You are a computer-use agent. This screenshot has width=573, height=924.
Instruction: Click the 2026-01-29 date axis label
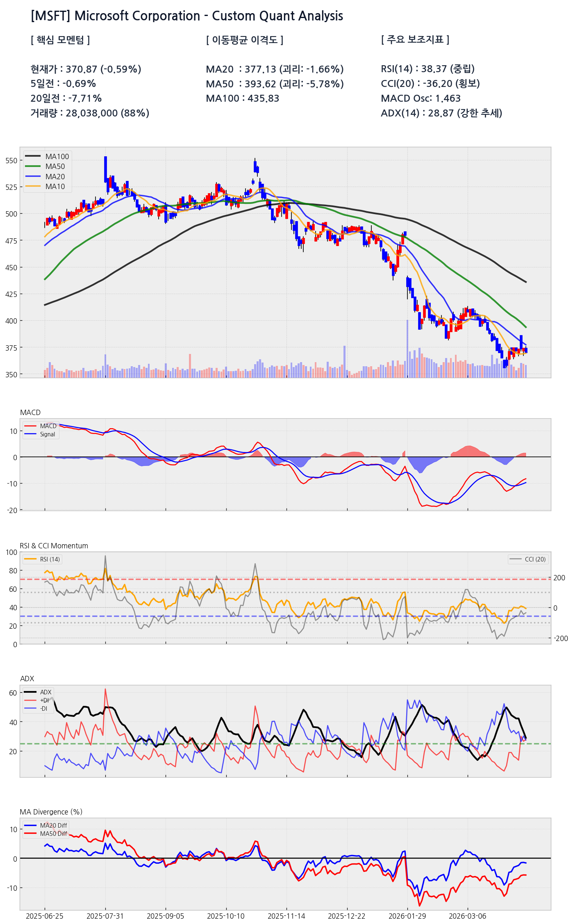click(407, 916)
